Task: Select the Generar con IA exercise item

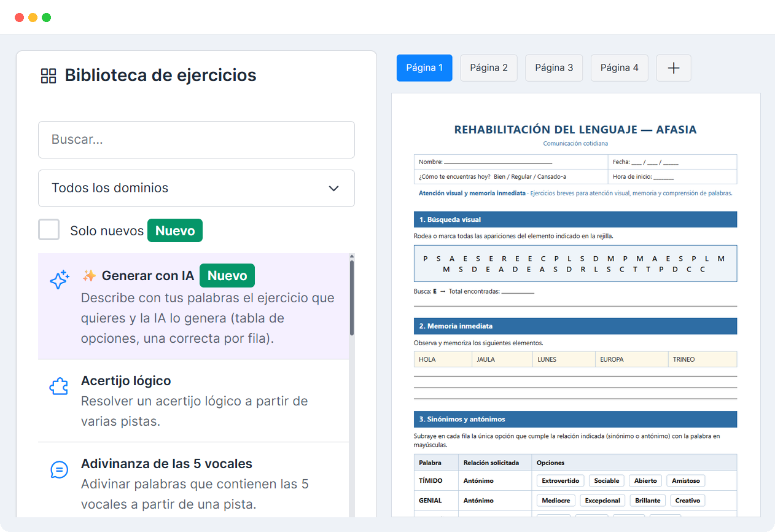Action: (193, 306)
